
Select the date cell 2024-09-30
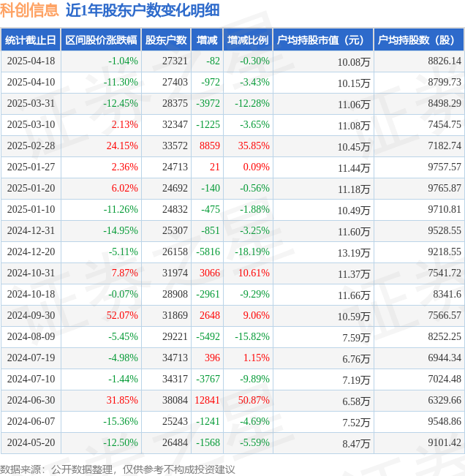[31, 316]
